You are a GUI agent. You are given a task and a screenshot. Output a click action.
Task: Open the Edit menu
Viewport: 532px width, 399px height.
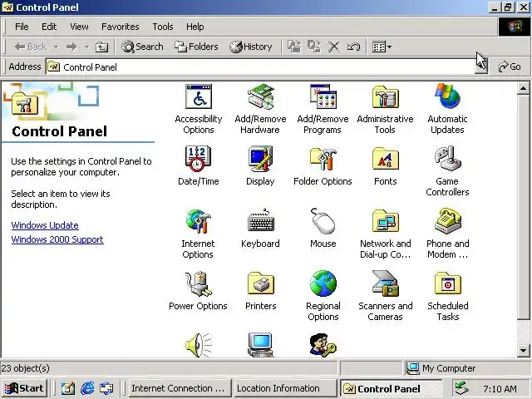[x=49, y=27]
